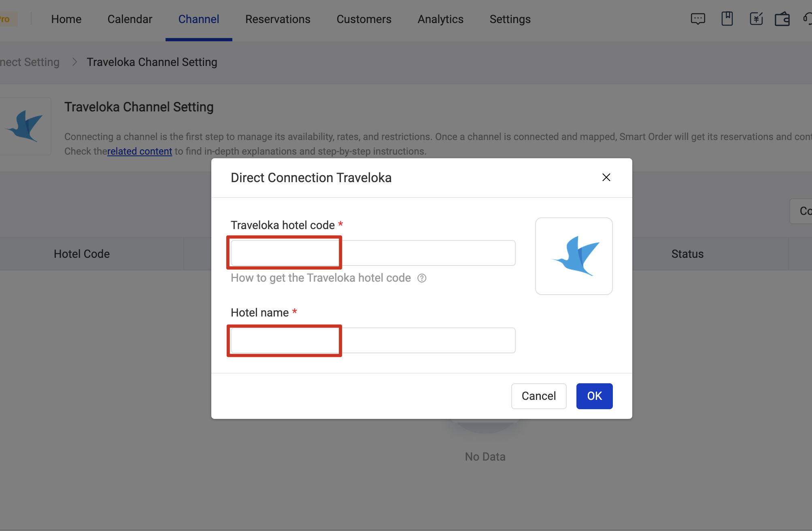Viewport: 812px width, 531px height.
Task: Open the related content link
Action: click(x=140, y=151)
